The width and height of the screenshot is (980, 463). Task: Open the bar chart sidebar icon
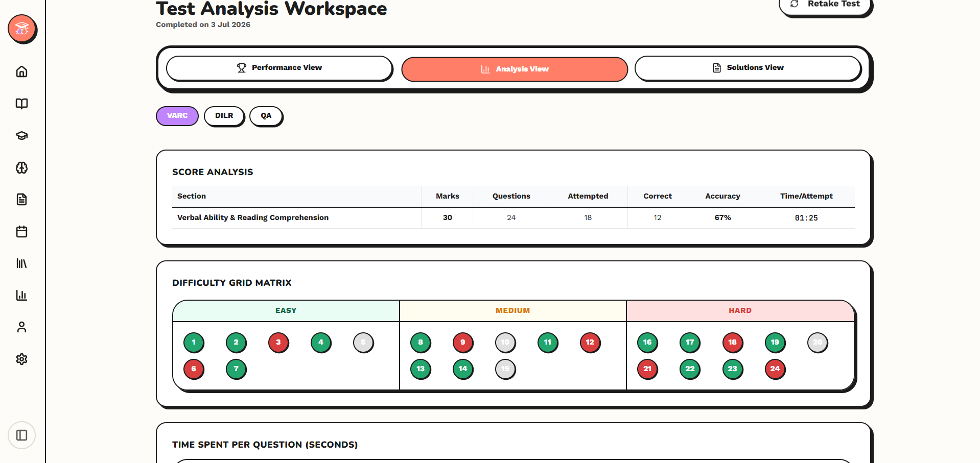coord(21,295)
